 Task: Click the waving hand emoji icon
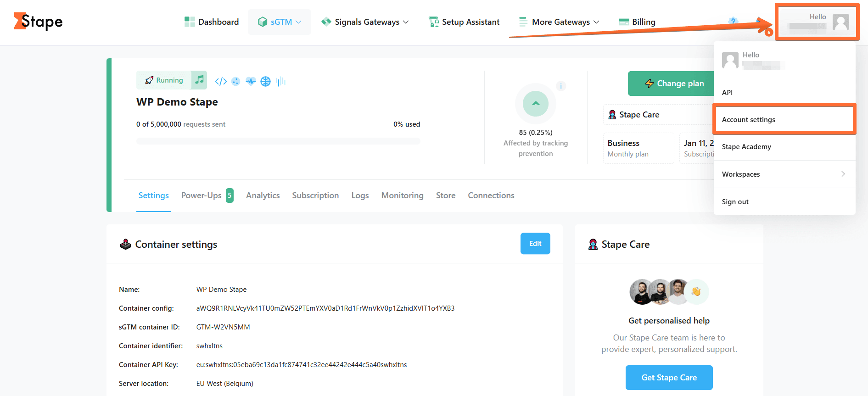[x=696, y=291]
